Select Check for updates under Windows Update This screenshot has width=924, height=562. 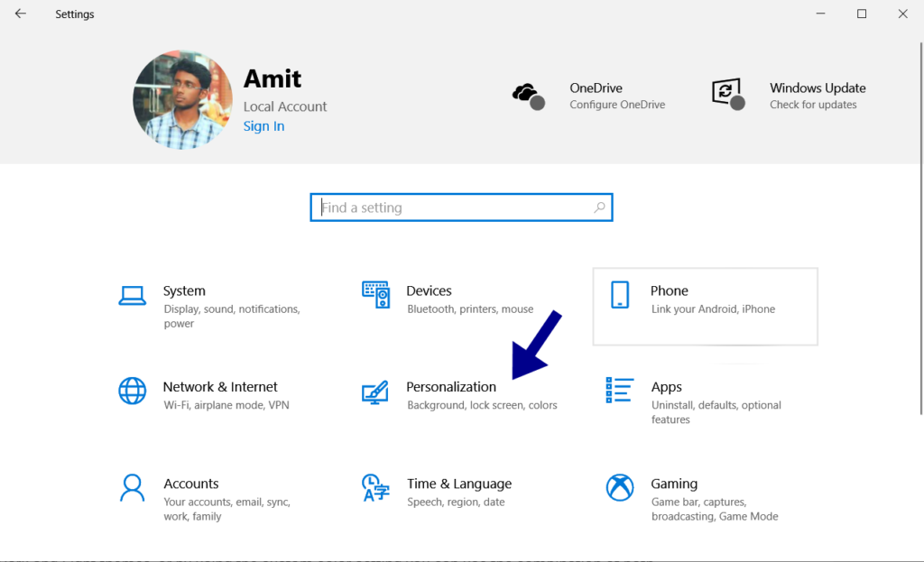(x=817, y=102)
